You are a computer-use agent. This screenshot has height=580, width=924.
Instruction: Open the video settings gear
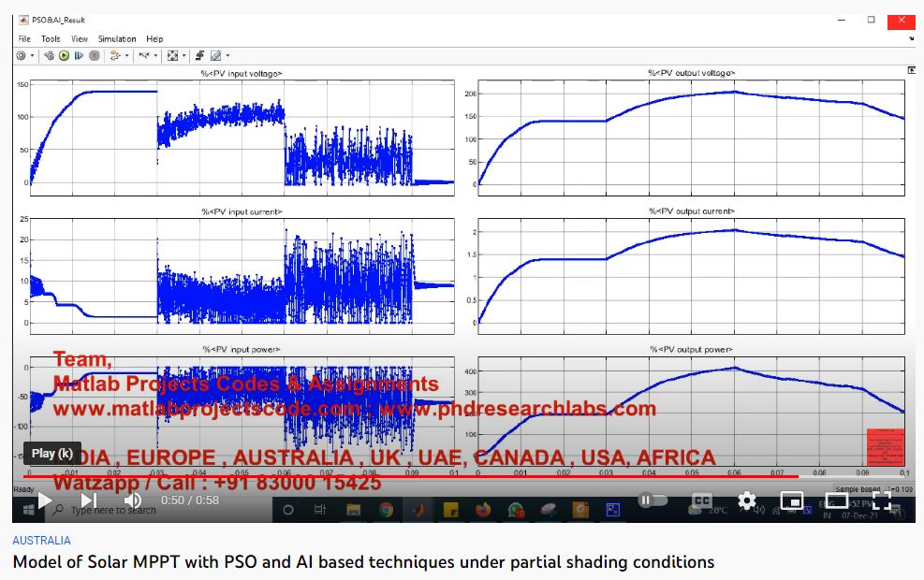coord(746,500)
